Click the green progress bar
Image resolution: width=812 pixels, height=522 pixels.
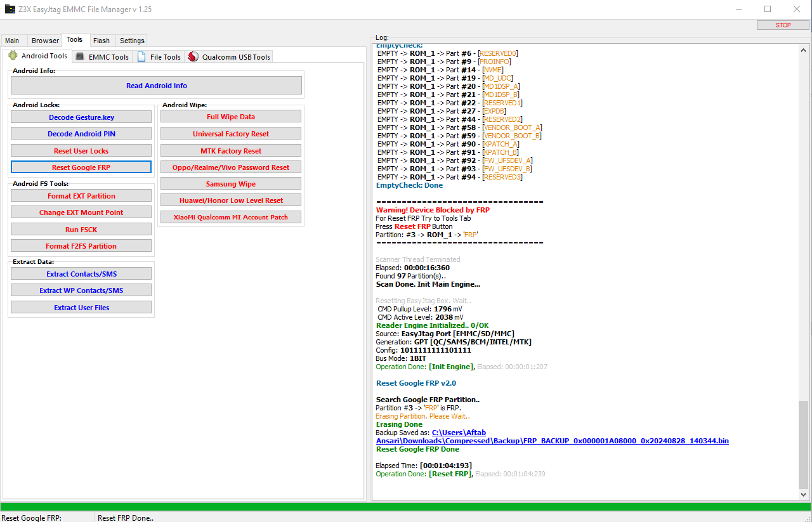pos(406,507)
